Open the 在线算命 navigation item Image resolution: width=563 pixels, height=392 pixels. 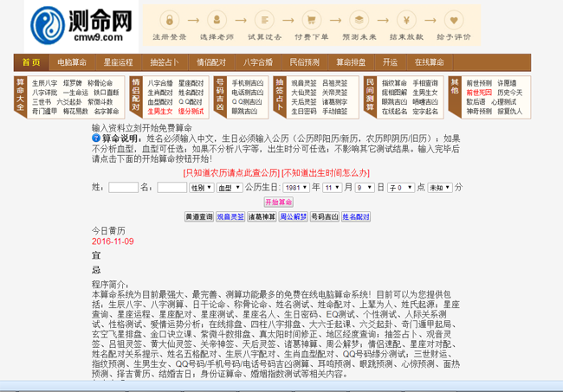[x=430, y=62]
